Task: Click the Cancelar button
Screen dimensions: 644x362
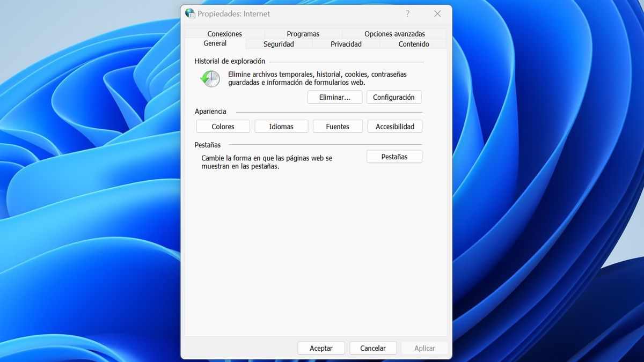Action: (x=373, y=348)
